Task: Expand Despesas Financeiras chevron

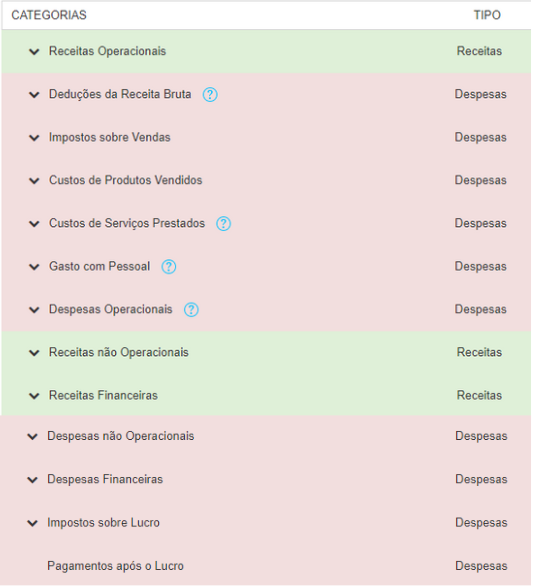Action: [33, 480]
